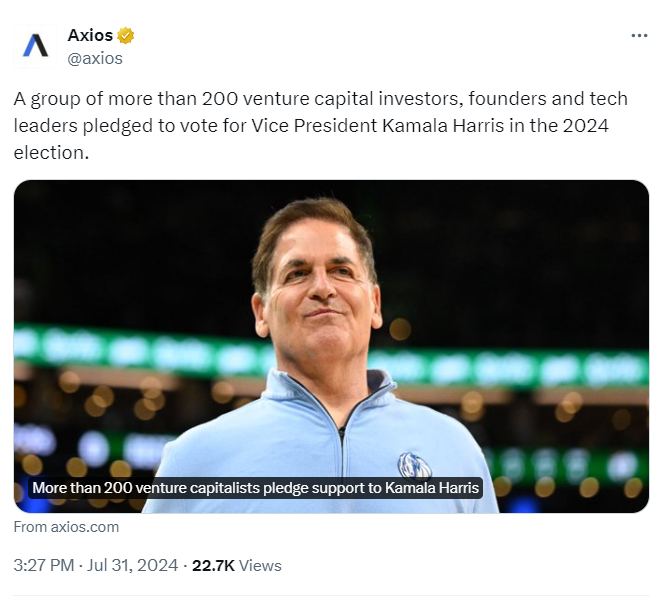This screenshot has height=603, width=665.
Task: Click the tweet's first line of text
Action: [x=320, y=99]
